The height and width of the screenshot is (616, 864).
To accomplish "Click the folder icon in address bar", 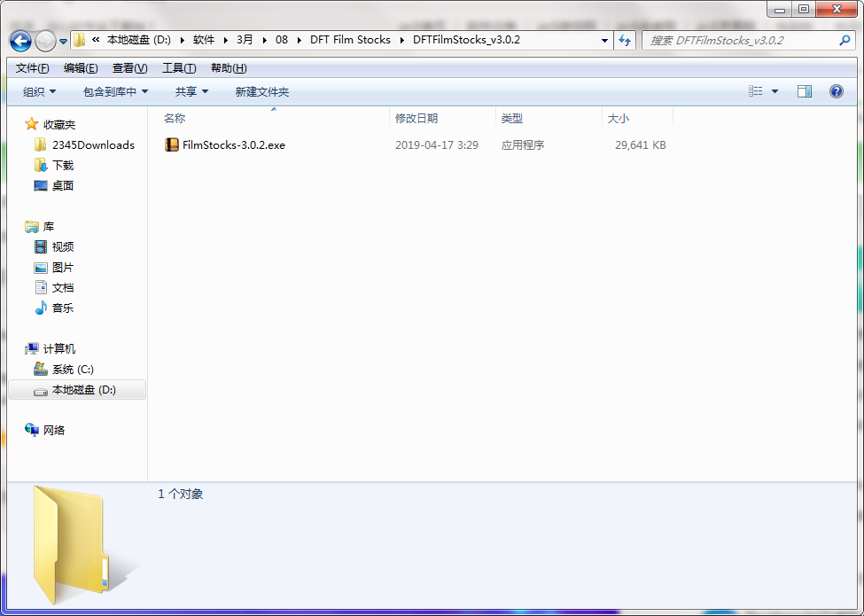I will [80, 40].
